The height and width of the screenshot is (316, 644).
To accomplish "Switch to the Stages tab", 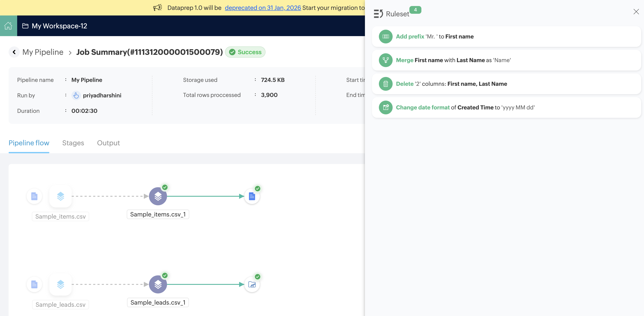I will (x=73, y=143).
